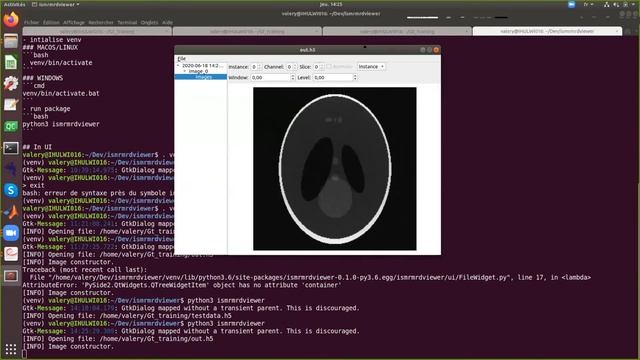Open Skype from the dock
This screenshot has width=640, height=360.
(x=11, y=190)
